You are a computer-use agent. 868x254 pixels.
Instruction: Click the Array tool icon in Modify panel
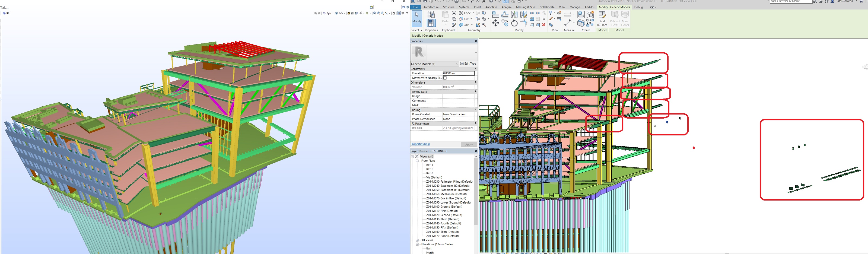click(532, 19)
